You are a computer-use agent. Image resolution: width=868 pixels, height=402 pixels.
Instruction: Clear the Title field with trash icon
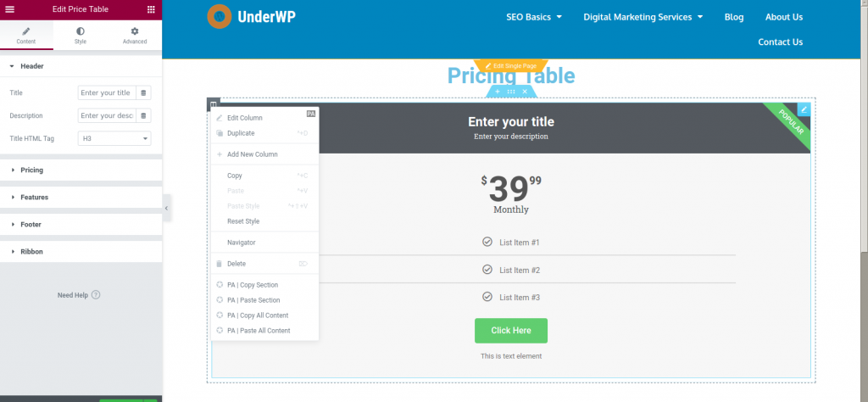click(143, 93)
